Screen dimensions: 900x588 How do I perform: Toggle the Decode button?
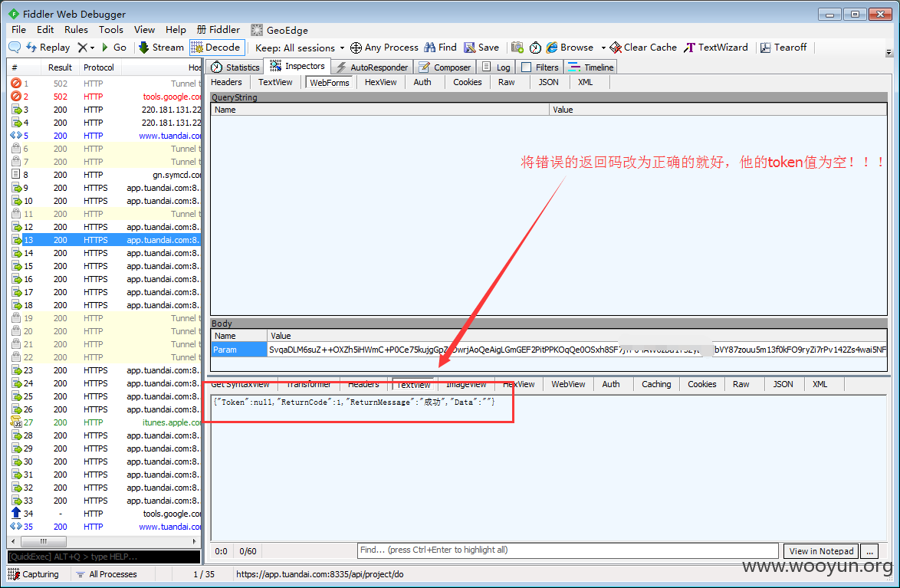coord(217,48)
